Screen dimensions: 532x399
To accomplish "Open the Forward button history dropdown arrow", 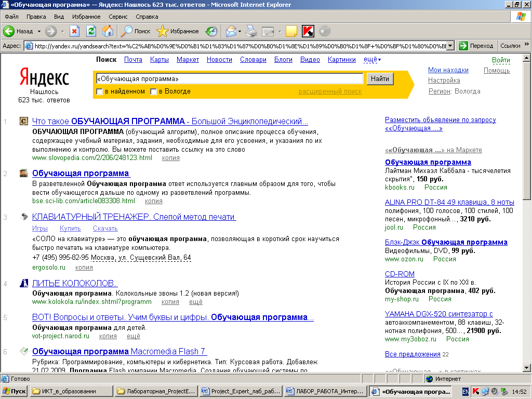I will click(x=62, y=32).
